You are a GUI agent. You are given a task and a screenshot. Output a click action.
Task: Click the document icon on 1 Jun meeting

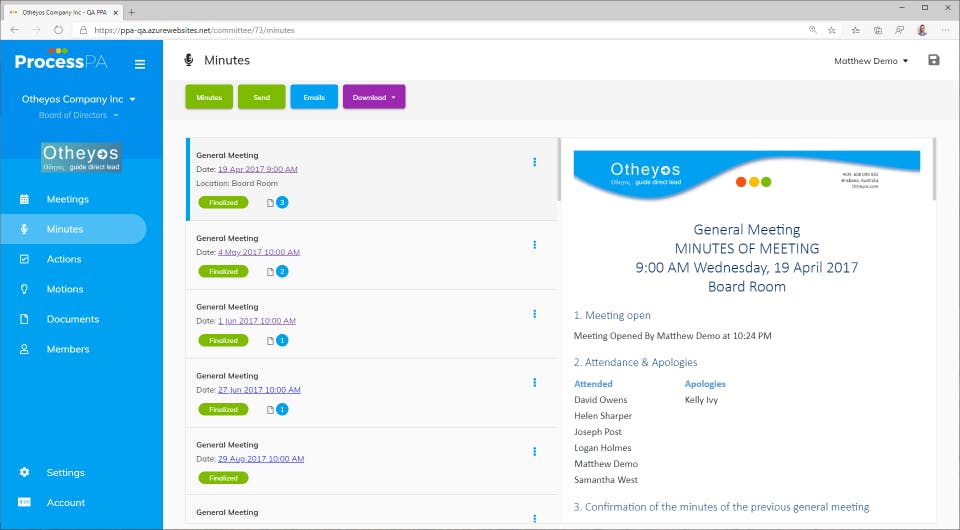point(270,341)
